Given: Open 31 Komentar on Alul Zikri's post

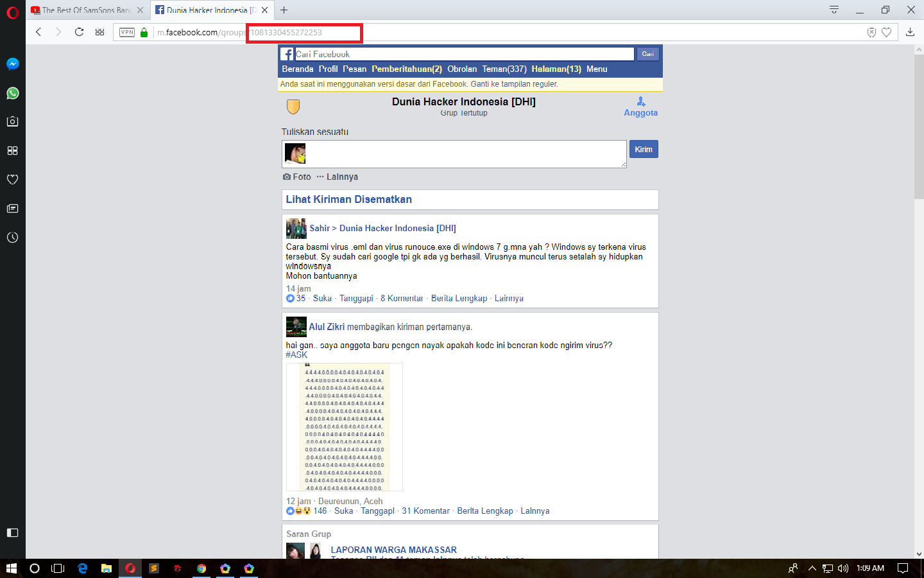Looking at the screenshot, I should (x=426, y=511).
